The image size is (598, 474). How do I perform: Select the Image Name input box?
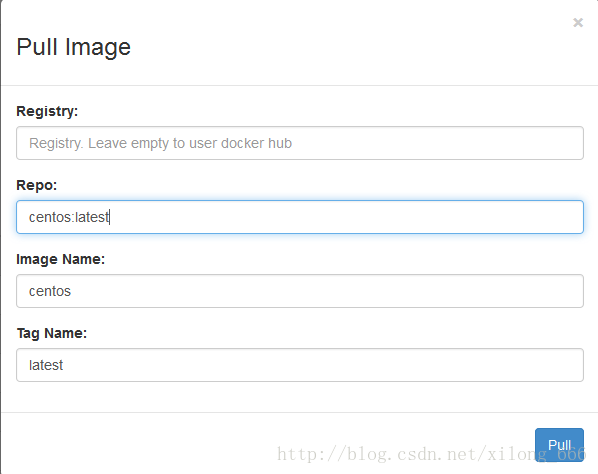coord(300,291)
